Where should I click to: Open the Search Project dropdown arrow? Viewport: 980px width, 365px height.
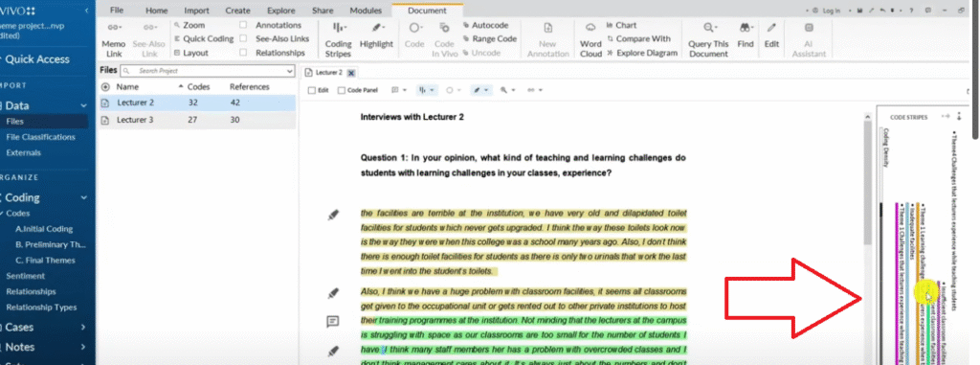(289, 72)
